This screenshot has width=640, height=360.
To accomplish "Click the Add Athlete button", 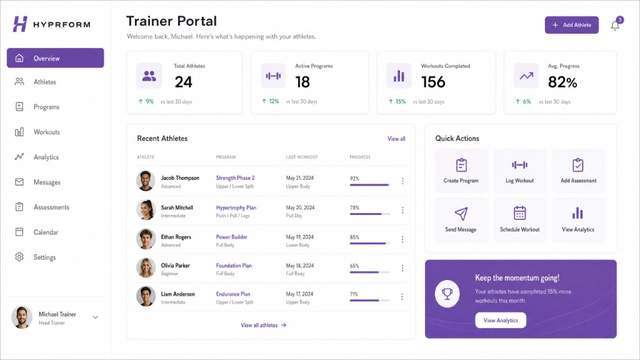I will pos(571,25).
